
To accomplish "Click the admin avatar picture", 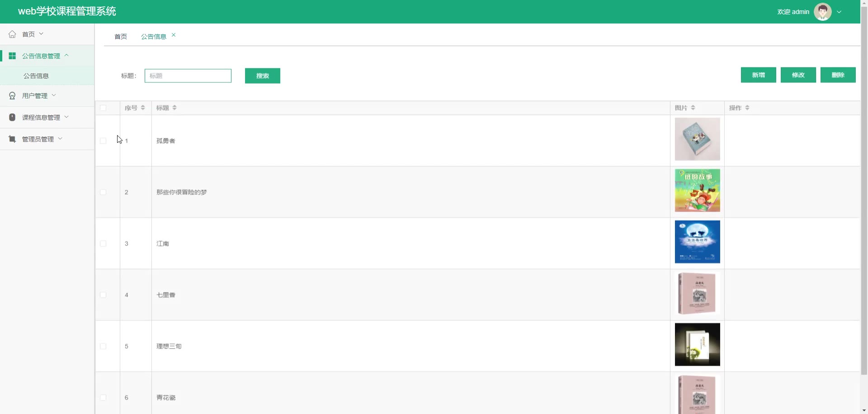I will 822,12.
